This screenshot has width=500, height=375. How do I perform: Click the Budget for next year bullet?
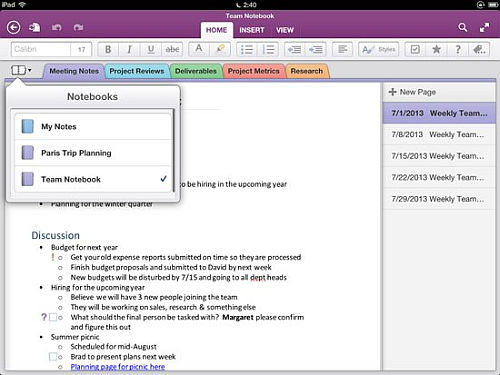pos(84,247)
